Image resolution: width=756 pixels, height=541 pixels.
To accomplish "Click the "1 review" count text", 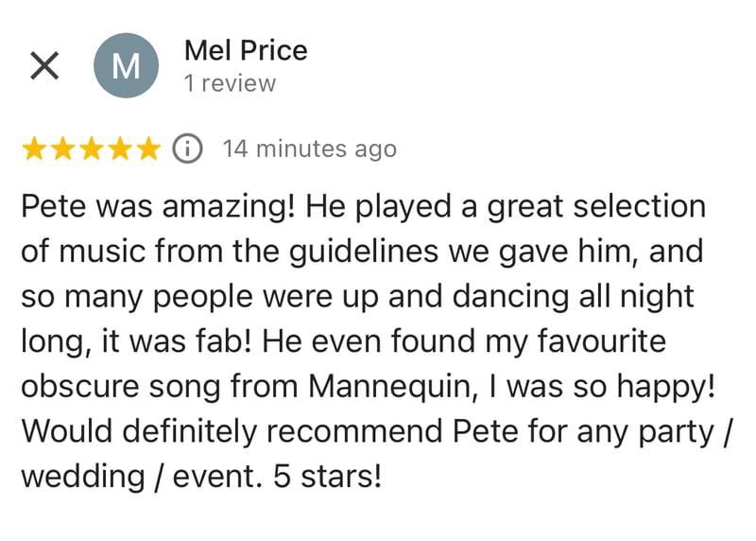I will point(230,83).
